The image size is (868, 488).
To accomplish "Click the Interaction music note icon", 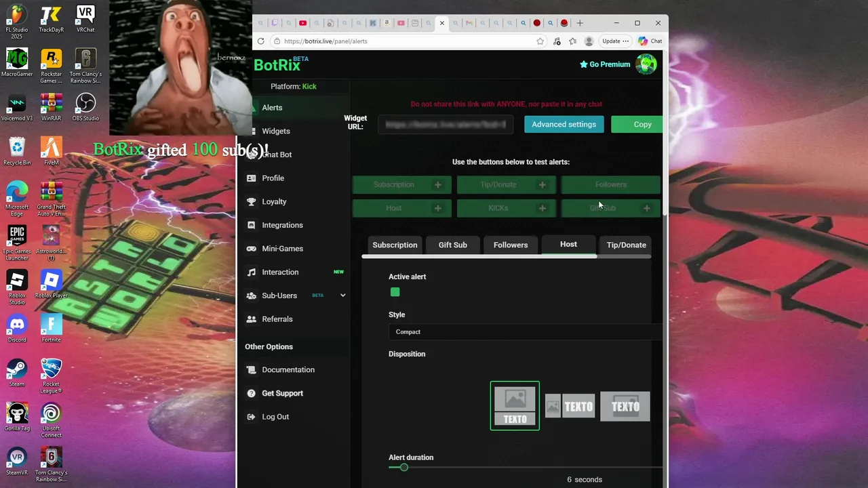I will tap(252, 272).
